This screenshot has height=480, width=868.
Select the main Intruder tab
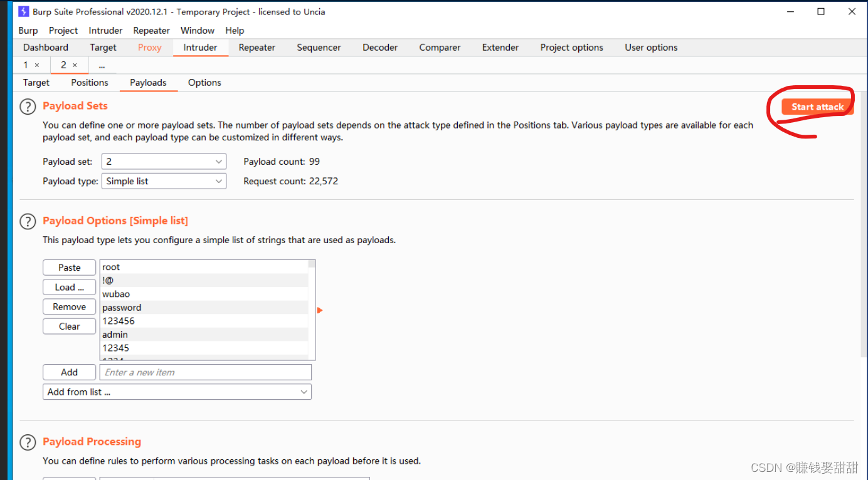[x=200, y=48]
